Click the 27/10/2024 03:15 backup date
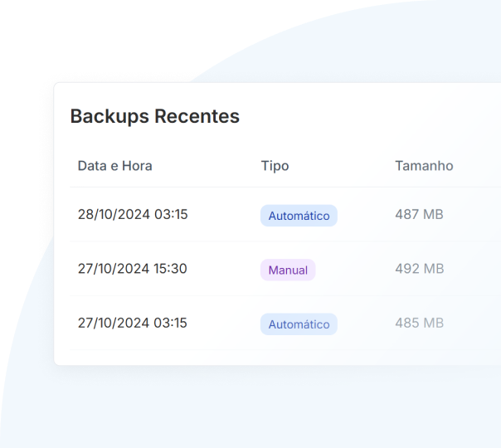The image size is (501, 448). 133,323
